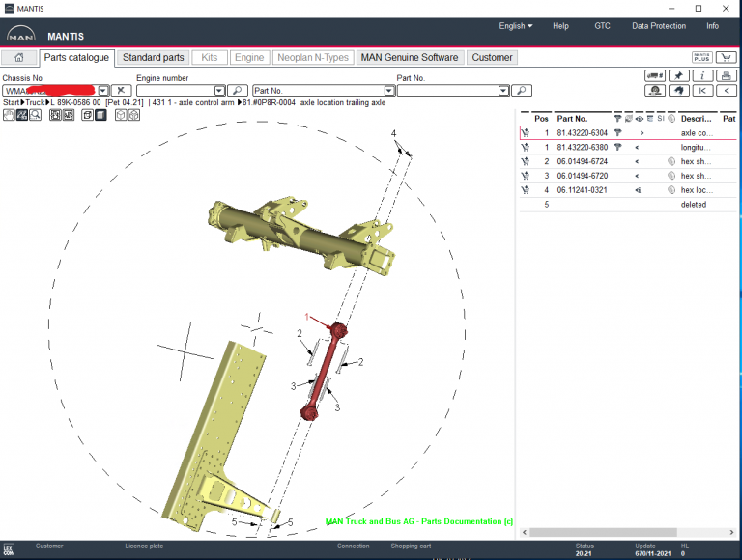The height and width of the screenshot is (560, 742).
Task: Click the MANTIS Plus icon
Action: point(702,58)
